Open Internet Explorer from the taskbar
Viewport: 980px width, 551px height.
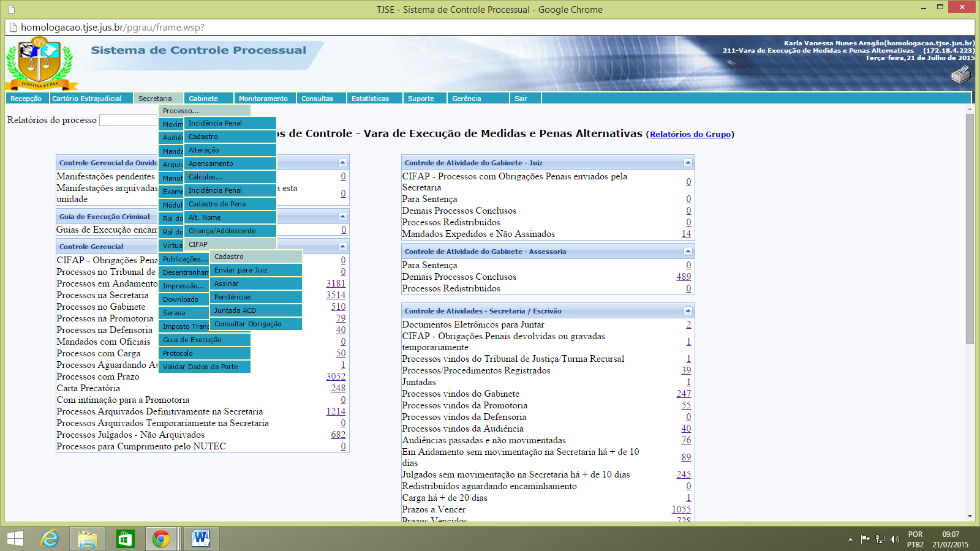click(50, 539)
